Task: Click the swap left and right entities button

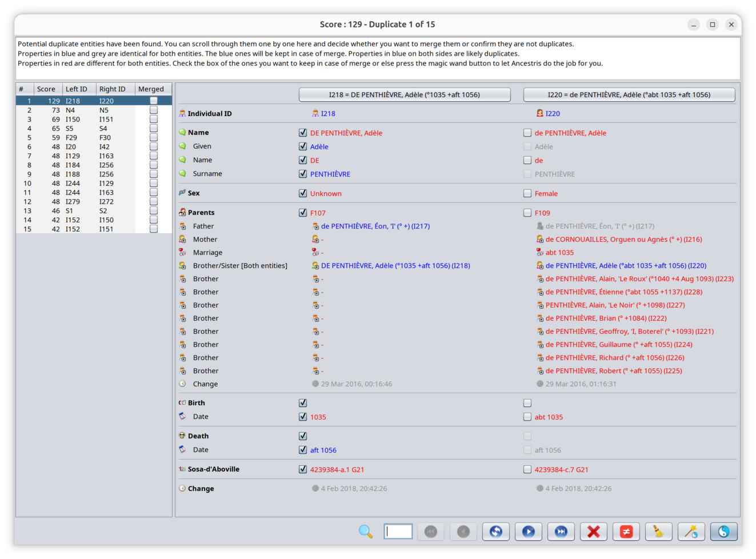Action: [x=495, y=532]
